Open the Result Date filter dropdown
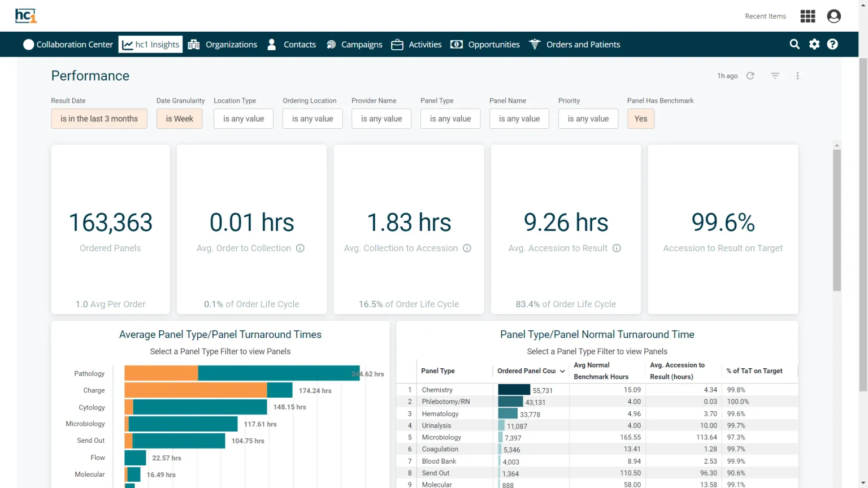Screen dimensions: 868x488 click(99, 119)
